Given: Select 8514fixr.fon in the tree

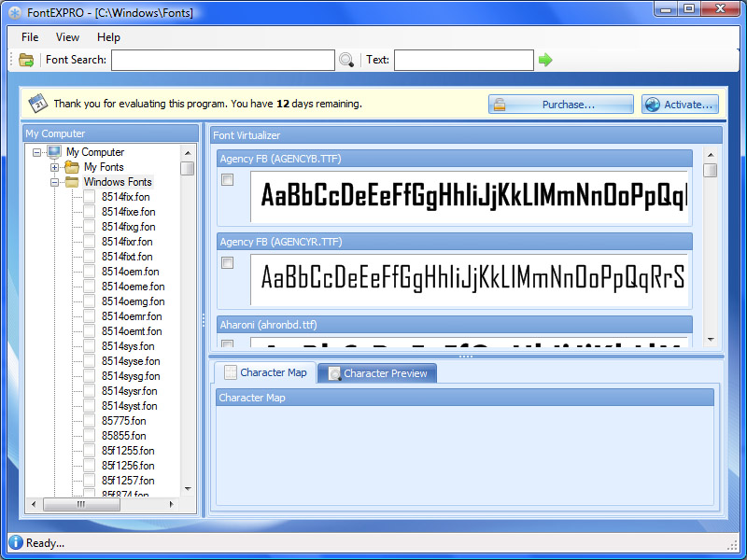Looking at the screenshot, I should (127, 242).
